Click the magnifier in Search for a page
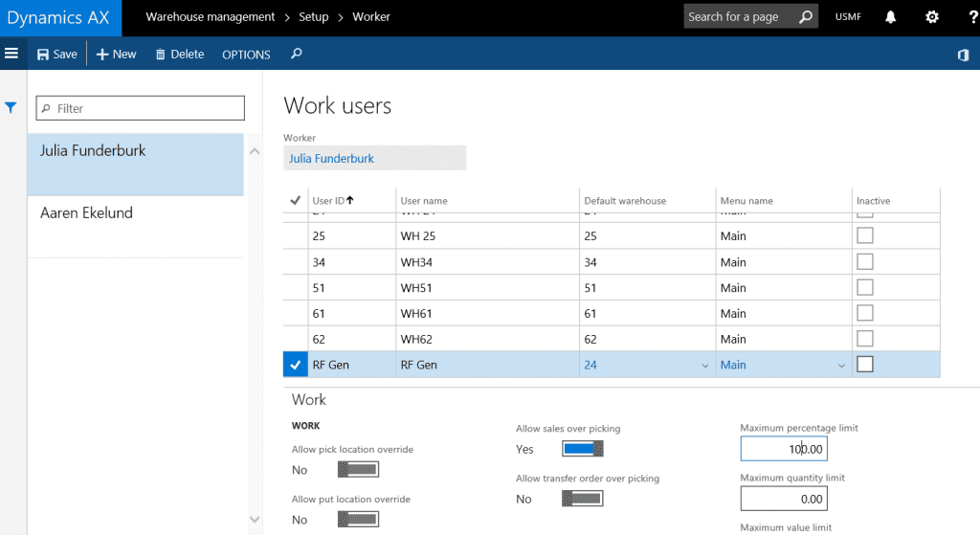Image resolution: width=980 pixels, height=535 pixels. click(806, 17)
